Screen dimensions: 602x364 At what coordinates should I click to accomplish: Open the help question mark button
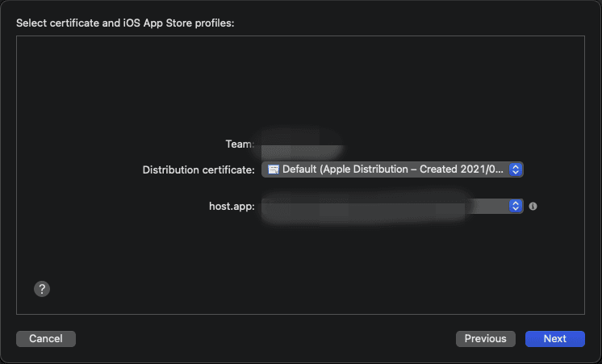tap(42, 289)
